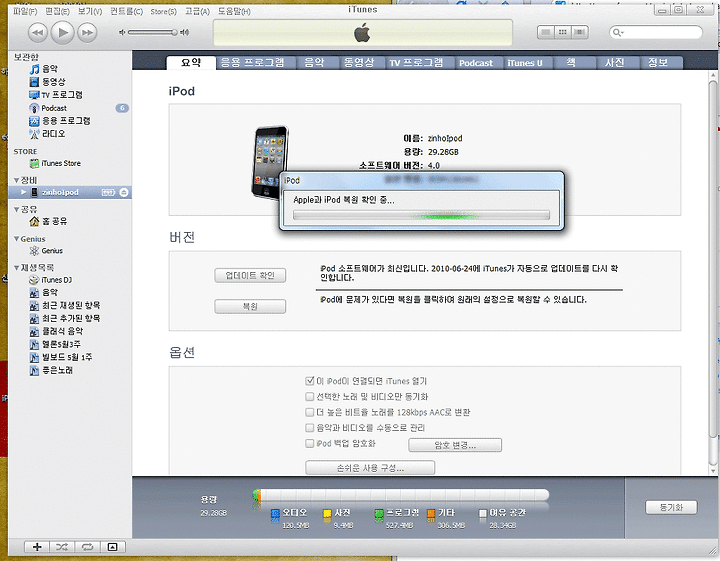Collapse the Genius section header
Screen dimensions: 720x561
pyautogui.click(x=17, y=239)
